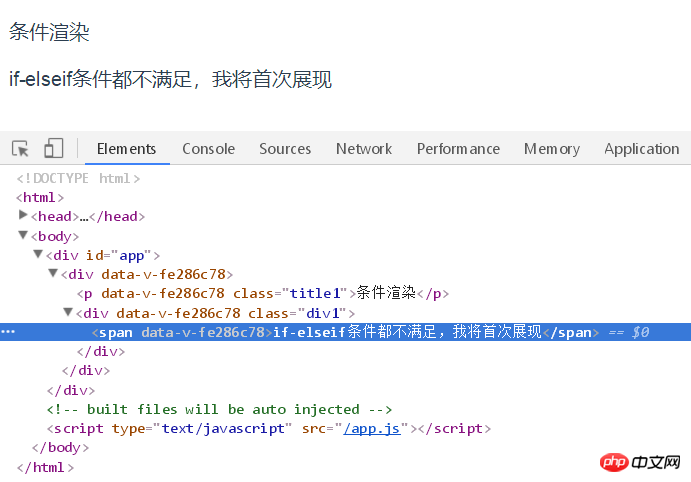Select the built files comment line
This screenshot has height=482, width=691.
coord(219,409)
